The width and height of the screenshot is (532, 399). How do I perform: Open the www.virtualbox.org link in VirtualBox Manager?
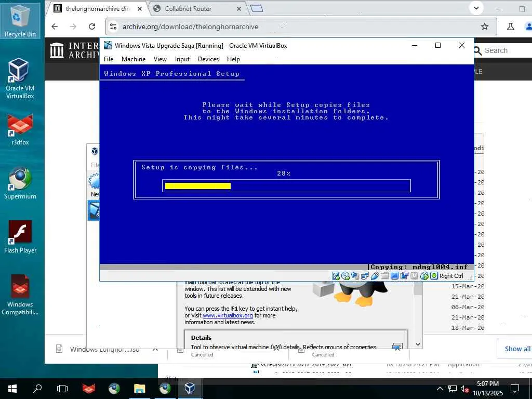[228, 315]
